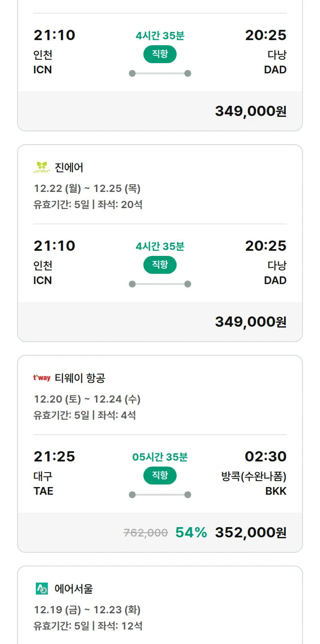Select T'way dates 12.20 (토) ~ 12.24 (수)
The width and height of the screenshot is (320, 644).
[x=87, y=399]
